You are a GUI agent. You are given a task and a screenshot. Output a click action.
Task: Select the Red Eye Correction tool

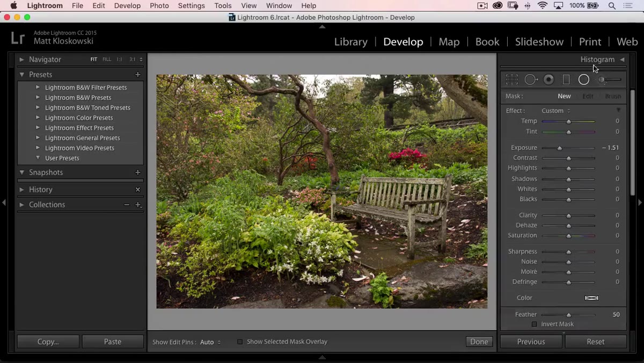548,79
